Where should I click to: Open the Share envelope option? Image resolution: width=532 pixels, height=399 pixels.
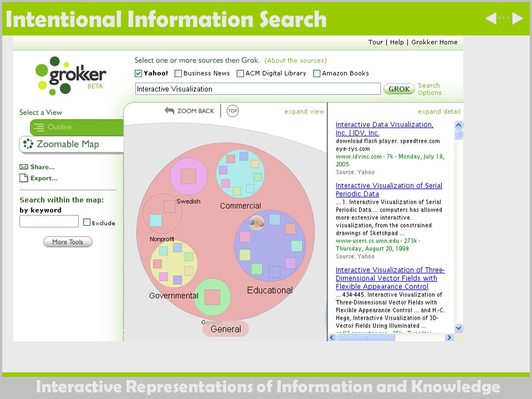(37, 167)
